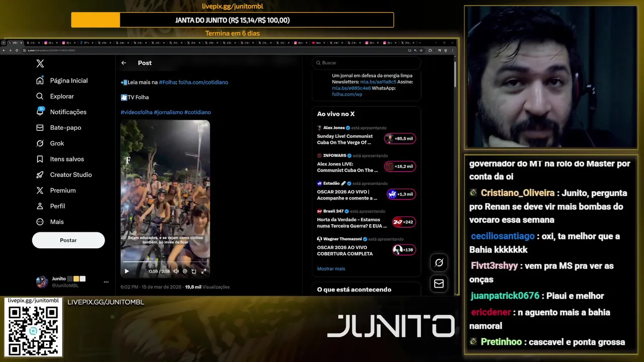Click browser back arrow button

[4, 50]
